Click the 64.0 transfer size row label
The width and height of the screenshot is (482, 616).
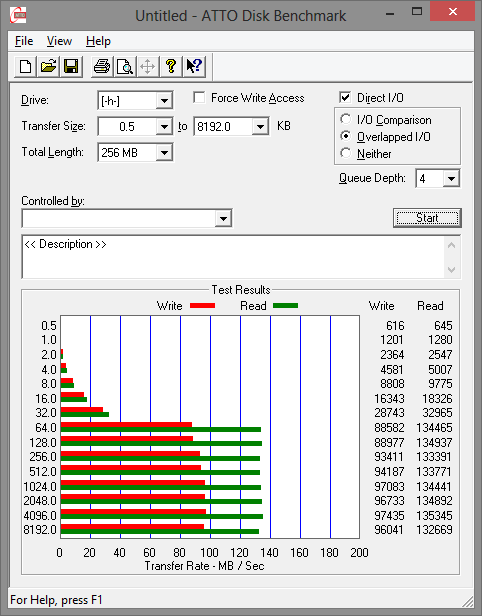coord(46,427)
